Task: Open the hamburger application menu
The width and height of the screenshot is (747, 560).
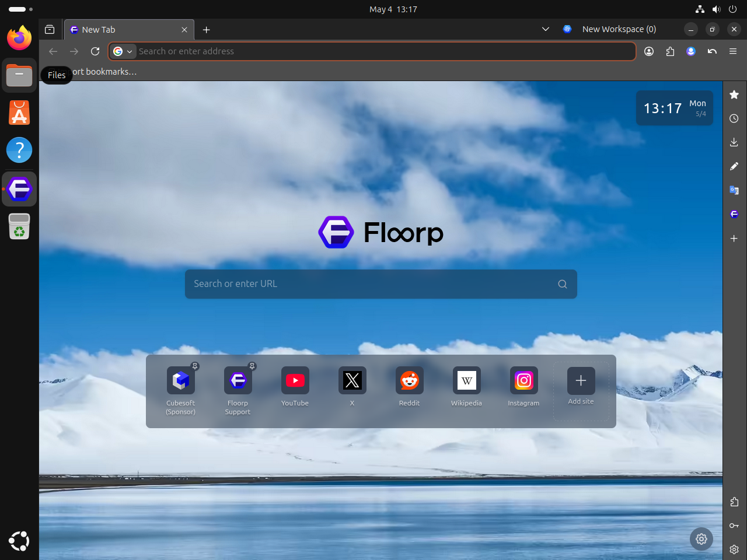Action: tap(733, 51)
